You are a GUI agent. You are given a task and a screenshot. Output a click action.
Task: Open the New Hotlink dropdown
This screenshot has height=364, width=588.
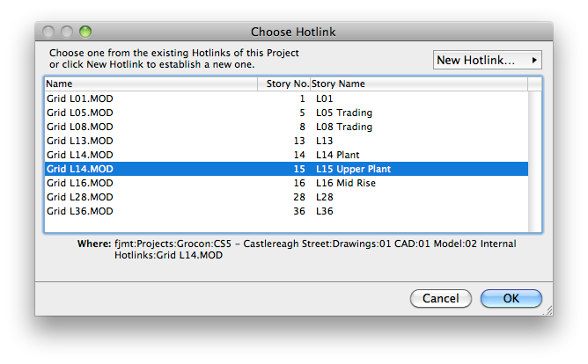pyautogui.click(x=489, y=60)
